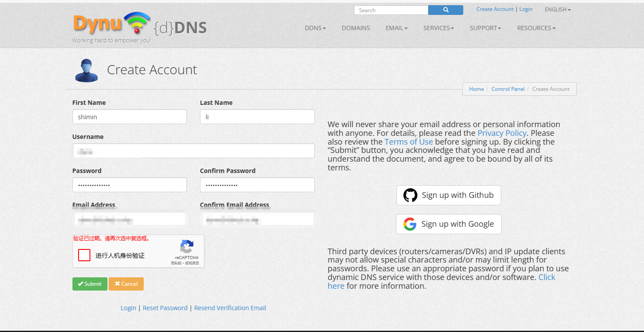Click the First Name field

[130, 117]
